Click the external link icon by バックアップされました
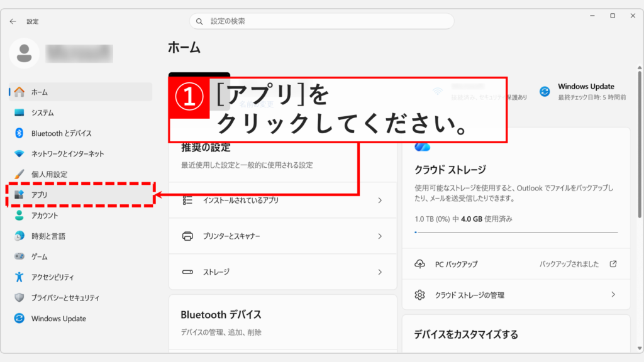 [613, 264]
